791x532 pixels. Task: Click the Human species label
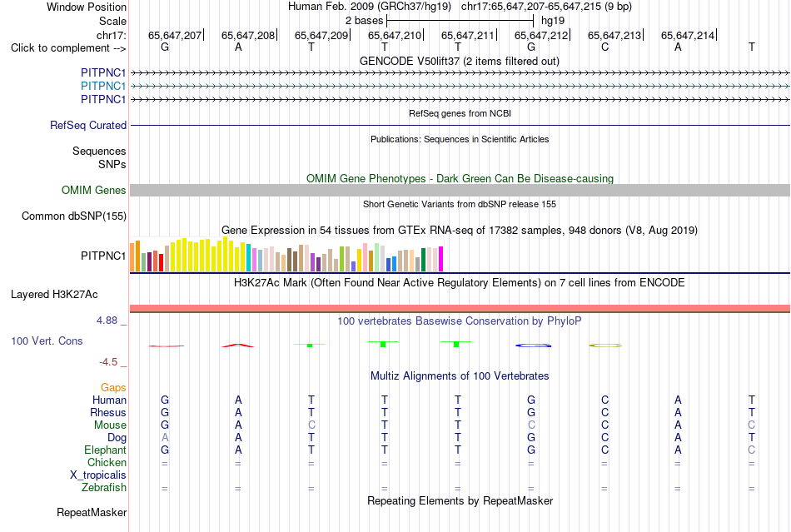[109, 400]
